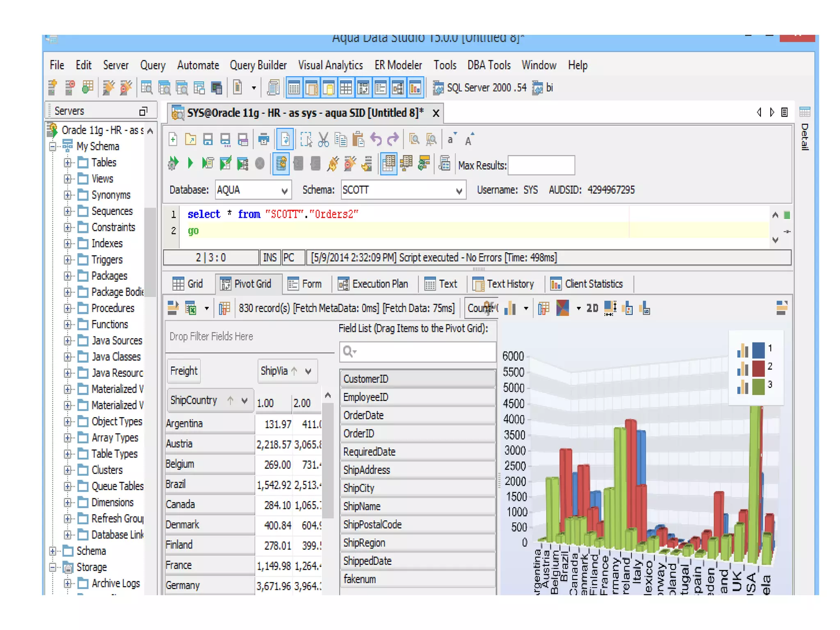
Task: Toggle the 2D chart mode button
Action: pos(592,308)
